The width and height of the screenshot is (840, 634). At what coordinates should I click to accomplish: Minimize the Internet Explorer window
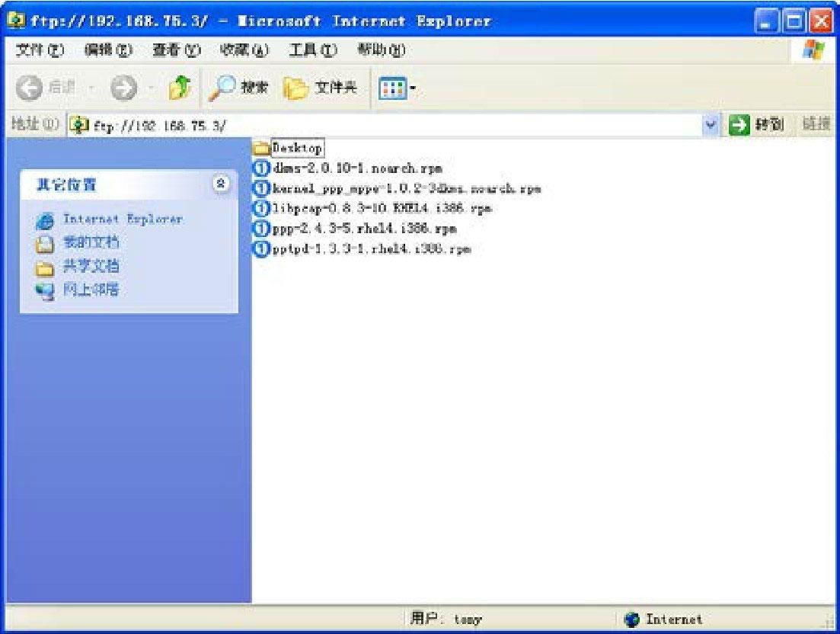(x=767, y=21)
